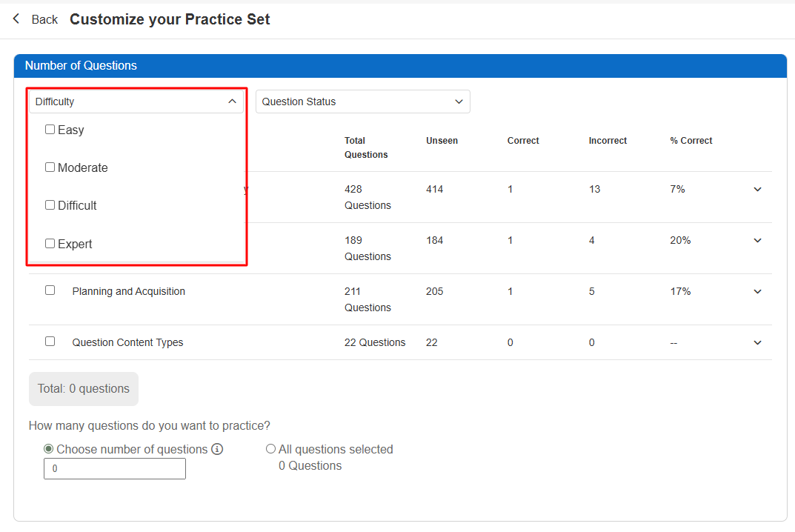The height and width of the screenshot is (532, 795).
Task: Click the Total: 0 questions box
Action: pos(84,389)
